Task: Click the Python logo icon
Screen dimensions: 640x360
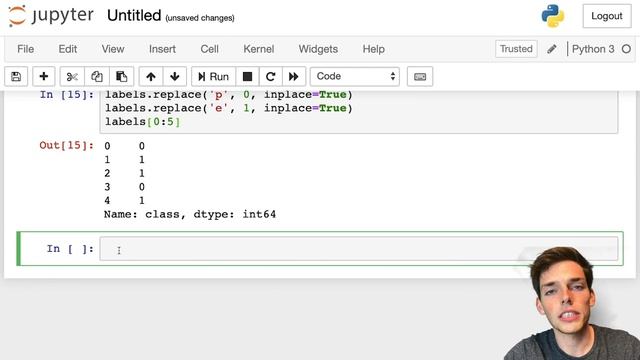Action: pos(553,16)
